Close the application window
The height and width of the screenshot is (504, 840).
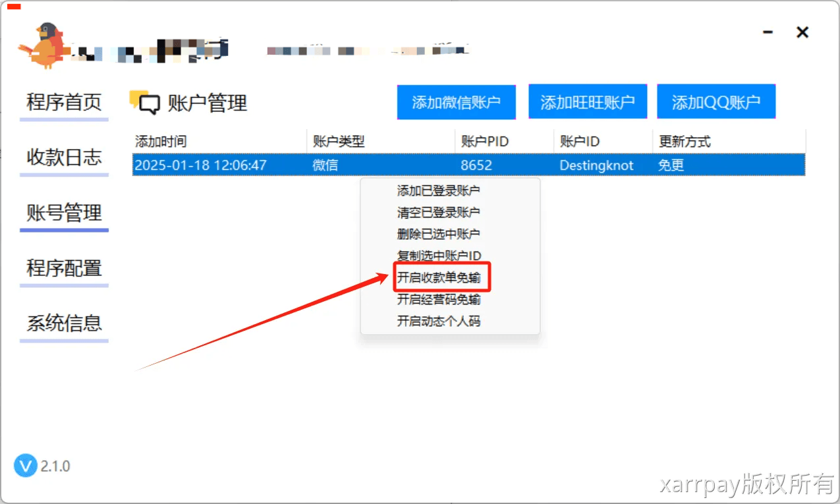802,32
